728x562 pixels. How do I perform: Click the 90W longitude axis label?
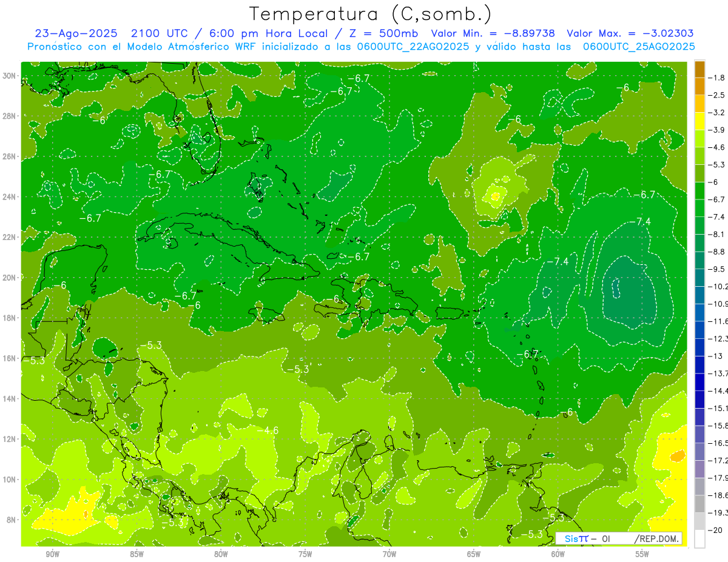point(53,554)
